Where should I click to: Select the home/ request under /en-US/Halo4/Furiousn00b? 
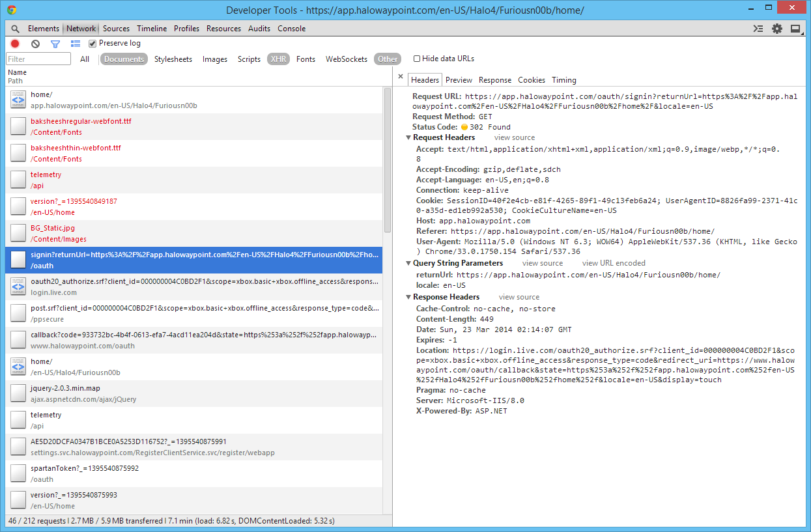click(194, 367)
